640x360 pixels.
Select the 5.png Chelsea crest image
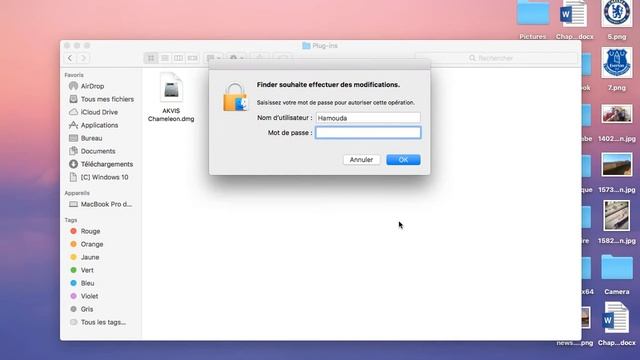617,13
